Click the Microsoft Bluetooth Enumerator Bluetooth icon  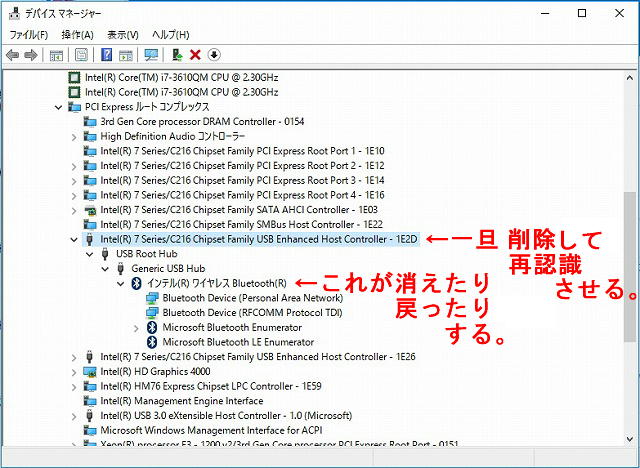pos(152,328)
